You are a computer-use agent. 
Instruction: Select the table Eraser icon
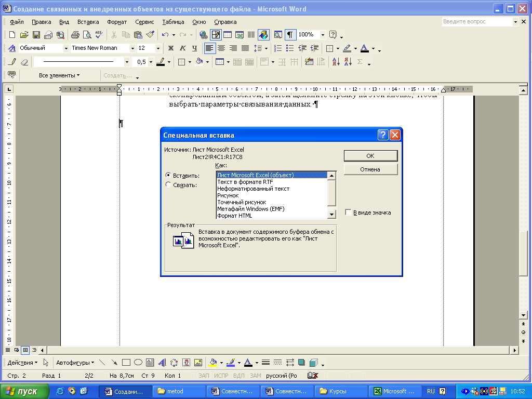click(24, 62)
